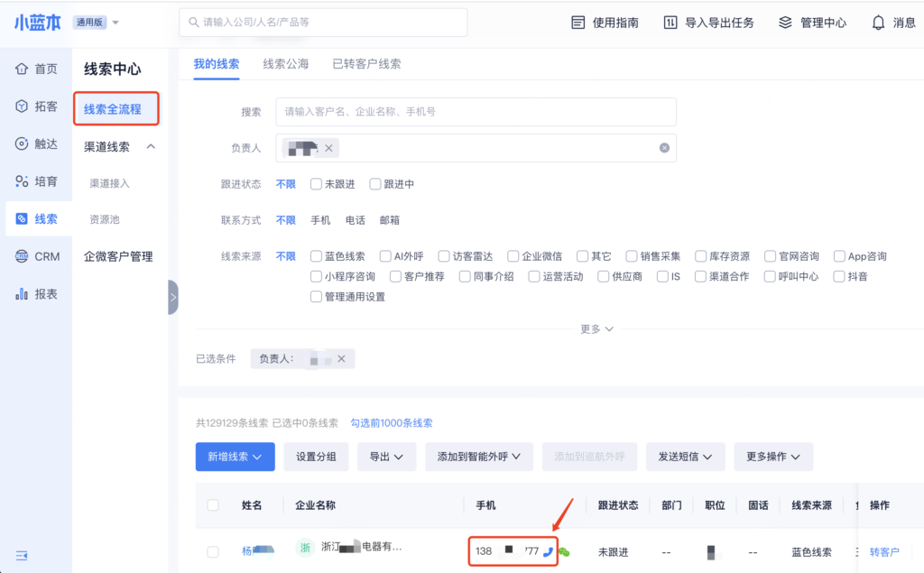Switch to the 线索公海 tab
This screenshot has width=924, height=573.
pyautogui.click(x=285, y=64)
